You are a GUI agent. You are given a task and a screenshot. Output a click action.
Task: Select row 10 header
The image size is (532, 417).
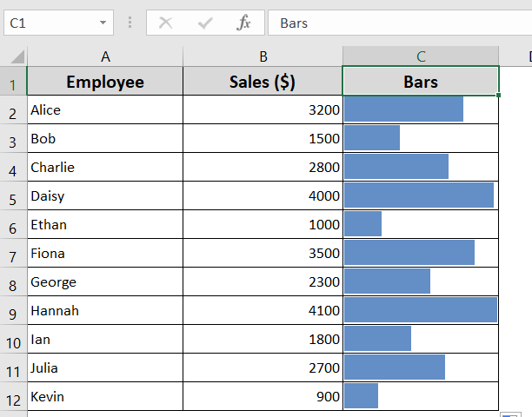[13, 339]
